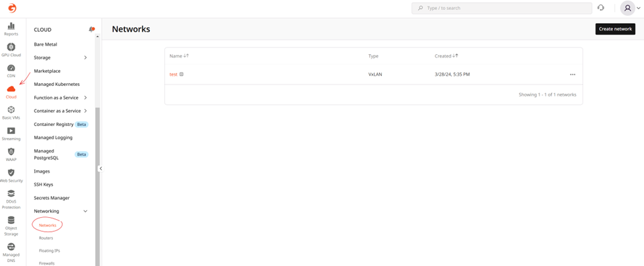Select the Cloud section icon
Image resolution: width=644 pixels, height=266 pixels.
click(x=11, y=89)
